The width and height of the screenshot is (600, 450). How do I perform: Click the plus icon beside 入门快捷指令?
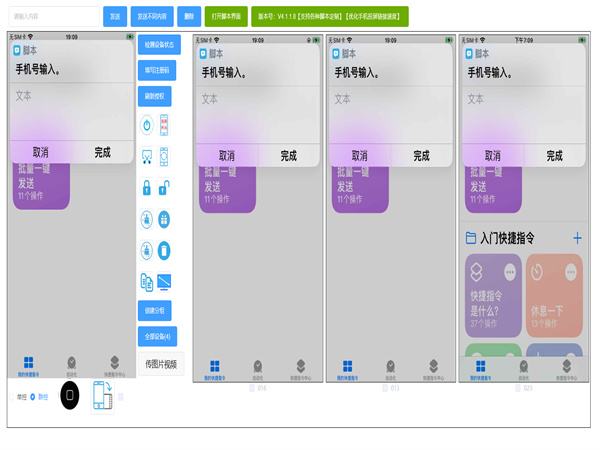point(577,238)
